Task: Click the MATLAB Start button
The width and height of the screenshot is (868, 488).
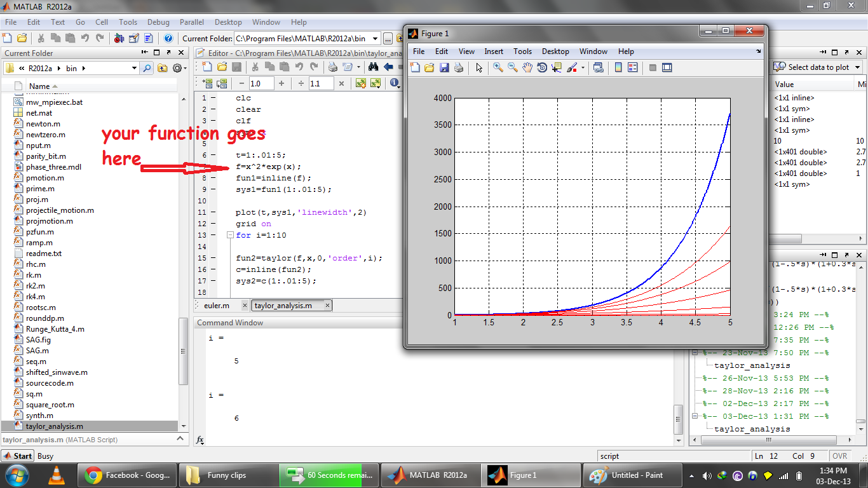Action: point(18,456)
